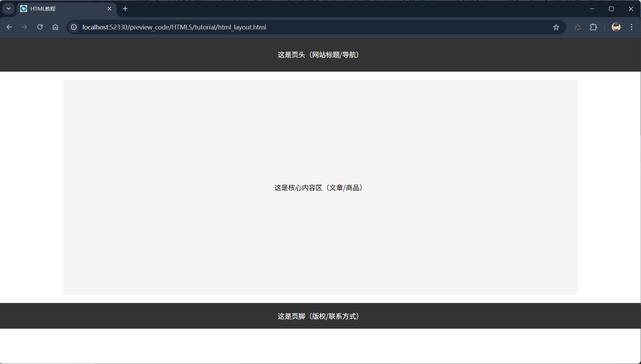Open the user profile avatar

[x=616, y=27]
